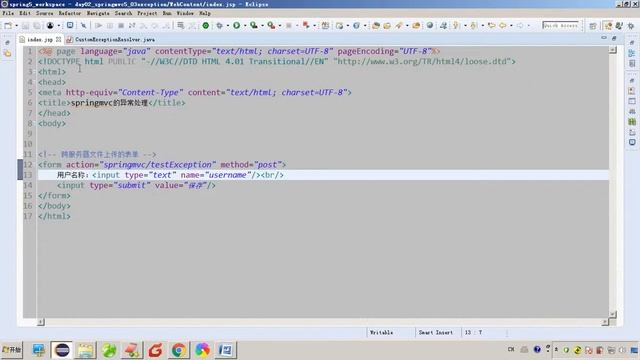640x360 pixels.
Task: Click the Open Perspective icon
Action: tap(593, 26)
